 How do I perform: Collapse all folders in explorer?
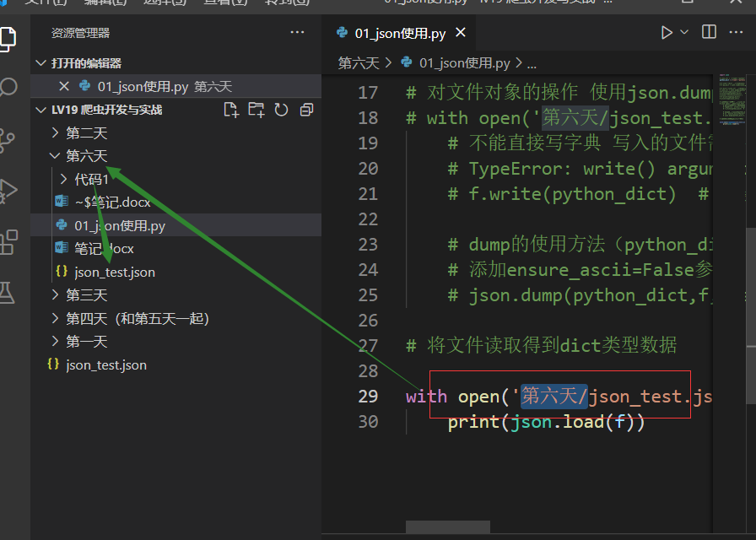pyautogui.click(x=306, y=110)
